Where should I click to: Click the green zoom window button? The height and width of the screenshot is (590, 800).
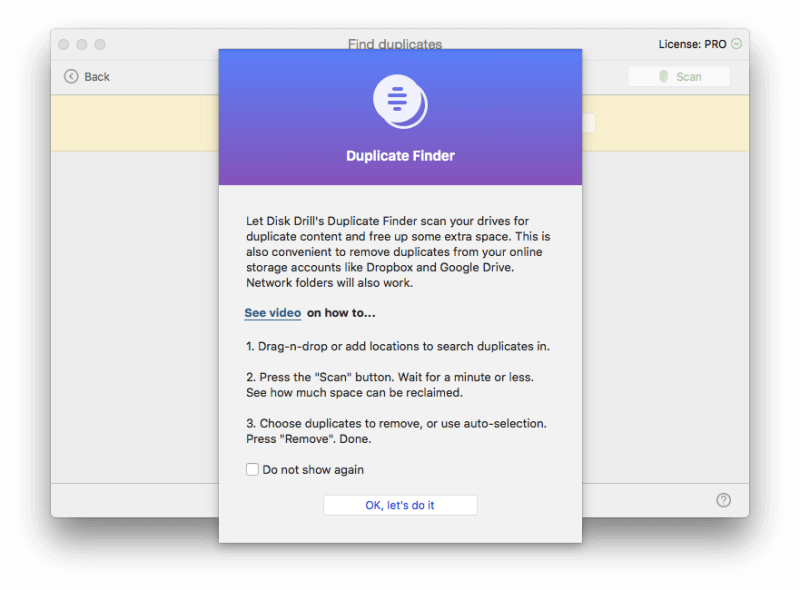click(100, 44)
